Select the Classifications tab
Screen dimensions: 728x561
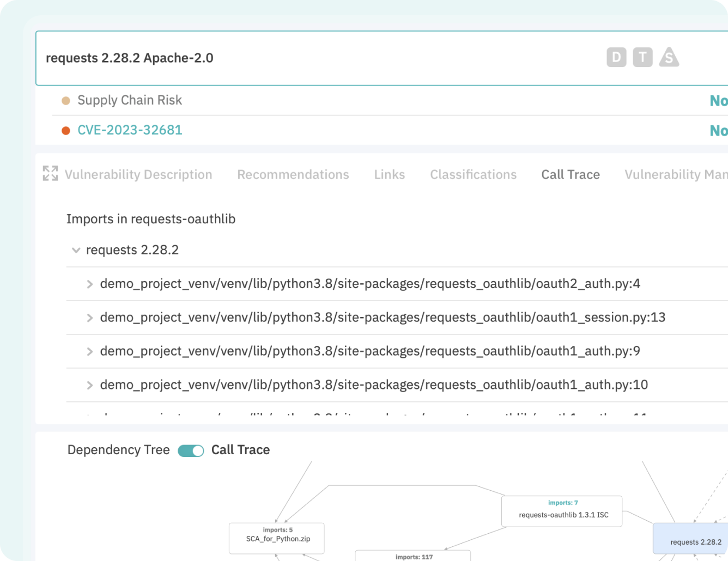pos(473,174)
